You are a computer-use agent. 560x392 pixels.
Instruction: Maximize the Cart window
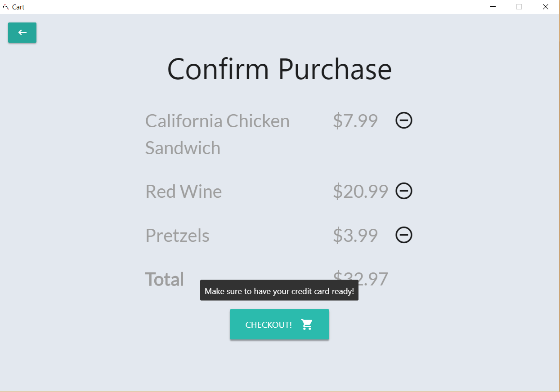tap(519, 7)
